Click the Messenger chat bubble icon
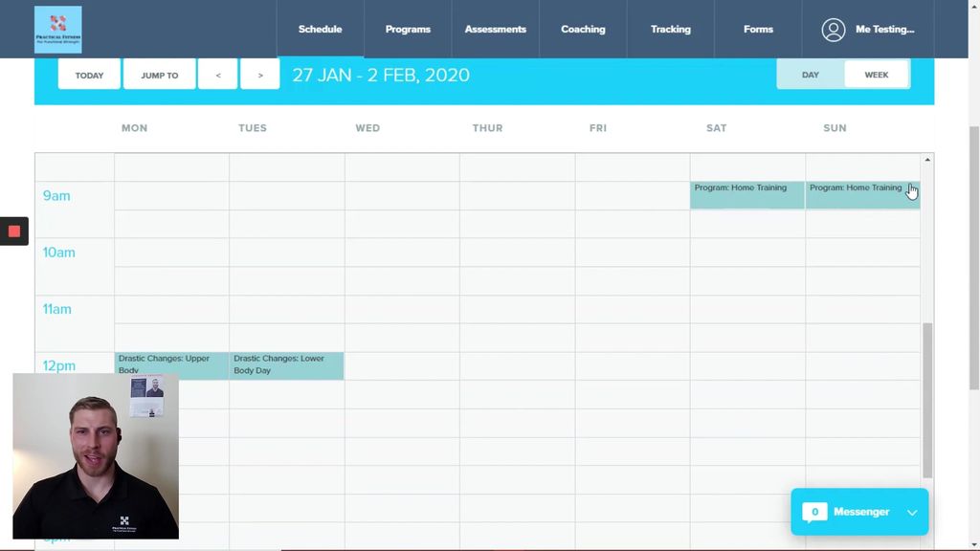Image resolution: width=980 pixels, height=551 pixels. [x=814, y=512]
